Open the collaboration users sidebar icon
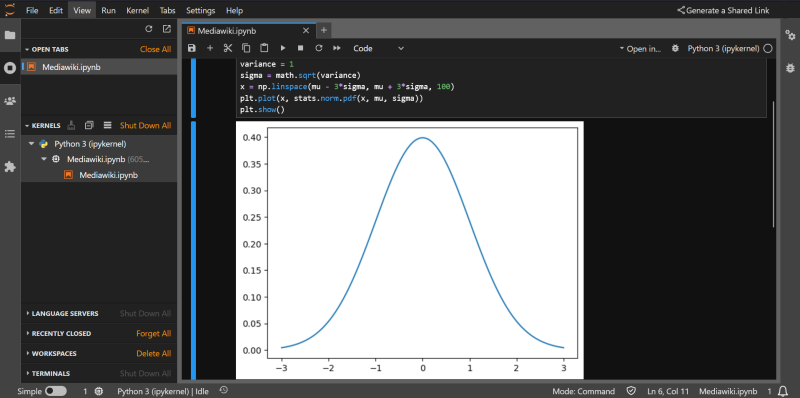This screenshot has height=398, width=800. (x=10, y=101)
